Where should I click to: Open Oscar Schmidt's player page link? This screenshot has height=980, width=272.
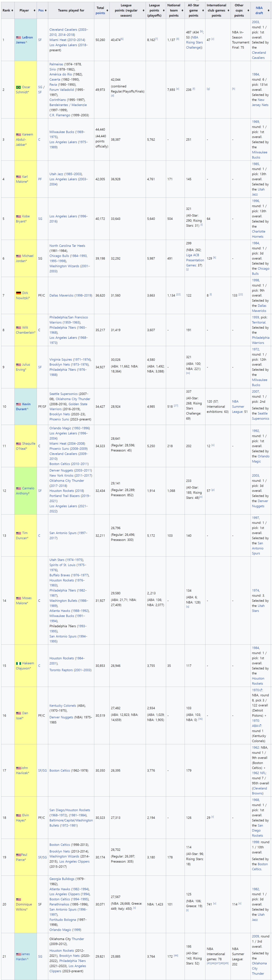23,90
